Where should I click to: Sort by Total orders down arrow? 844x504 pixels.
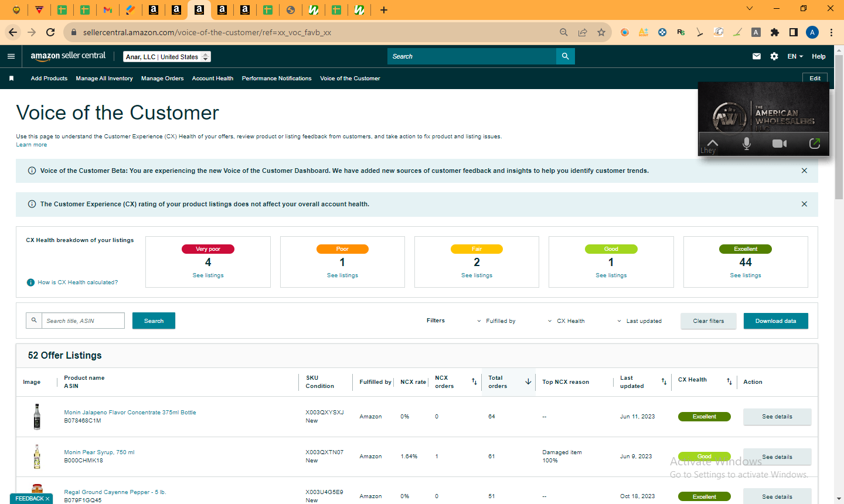(528, 382)
